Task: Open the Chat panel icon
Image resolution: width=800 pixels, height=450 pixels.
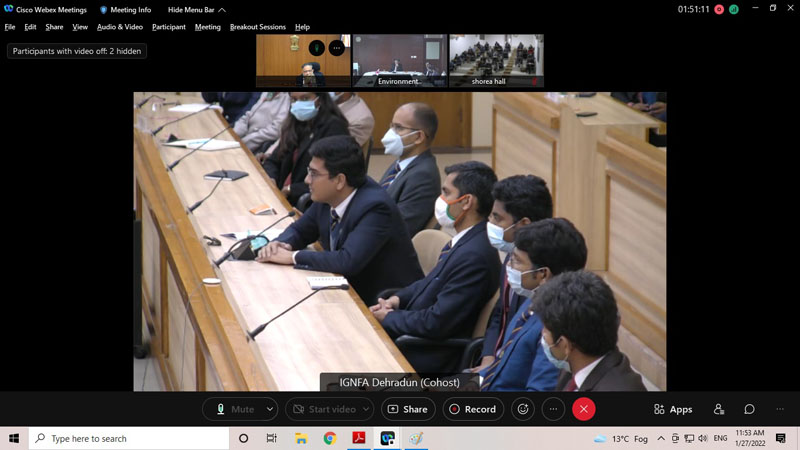Action: (749, 409)
